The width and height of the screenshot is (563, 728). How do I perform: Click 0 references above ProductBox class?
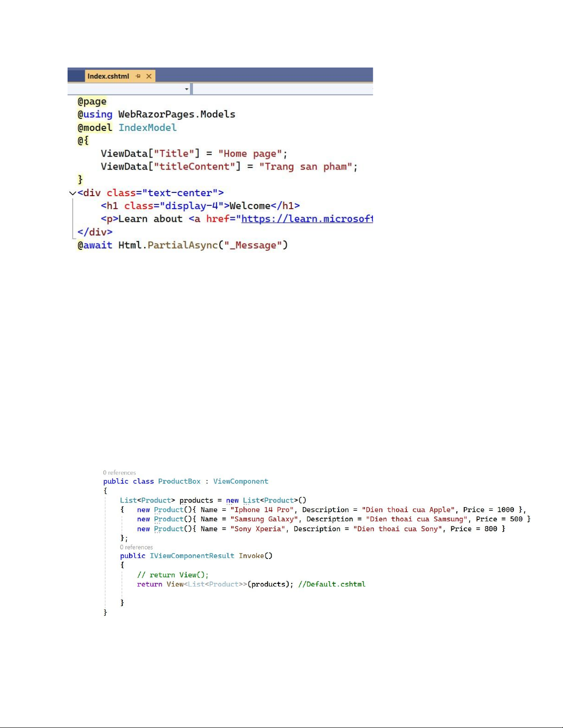point(119,473)
